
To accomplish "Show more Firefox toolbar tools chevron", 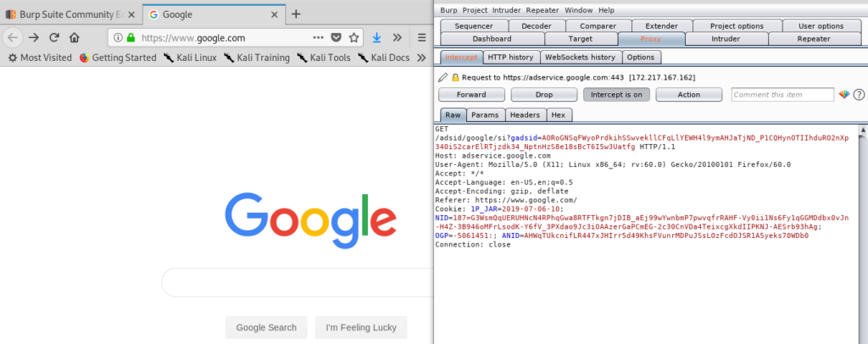I will point(397,37).
